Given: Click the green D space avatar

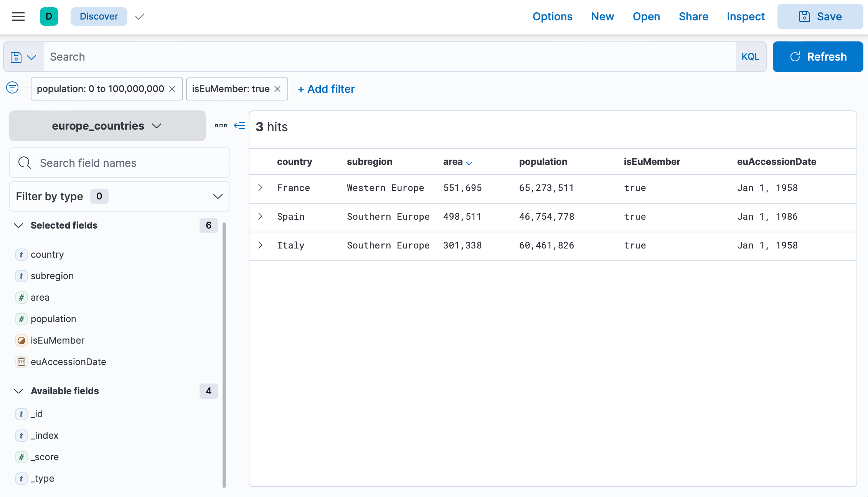Looking at the screenshot, I should coord(49,16).
